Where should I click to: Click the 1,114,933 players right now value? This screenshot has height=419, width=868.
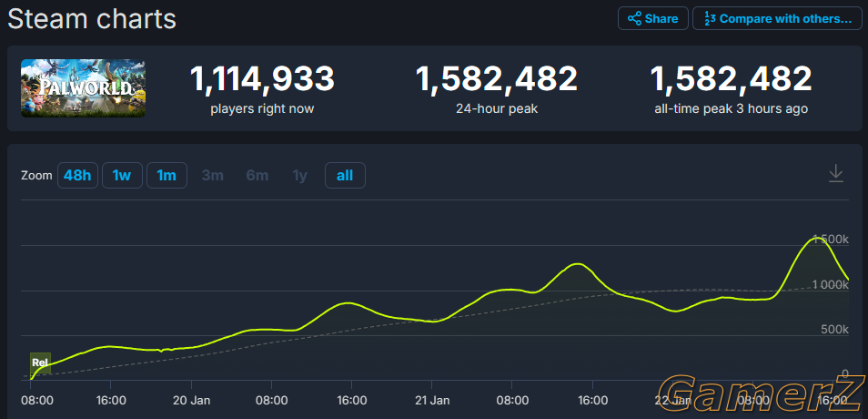tap(262, 78)
